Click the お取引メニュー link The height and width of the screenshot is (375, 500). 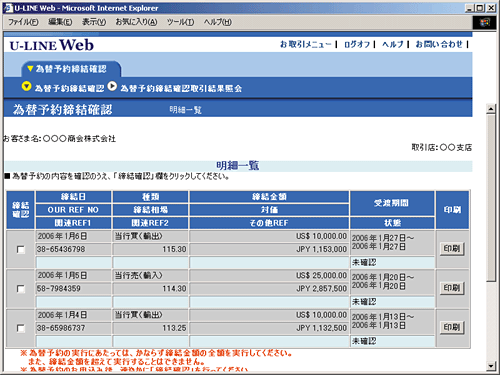coord(306,44)
